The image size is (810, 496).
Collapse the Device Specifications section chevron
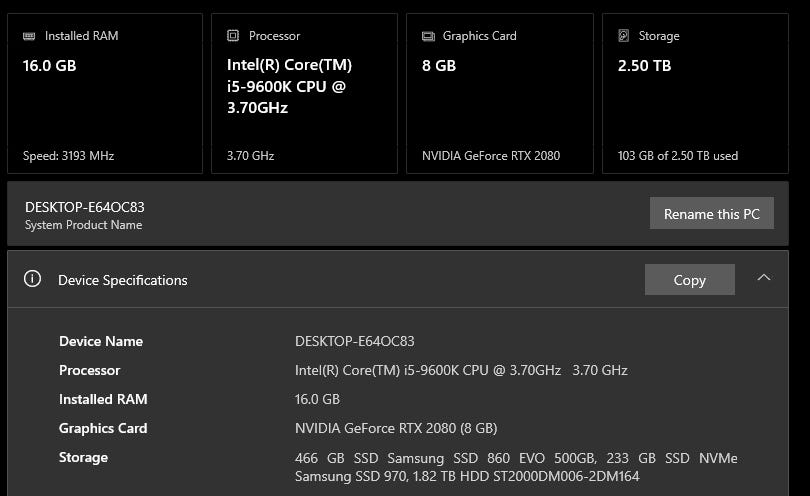[x=764, y=278]
